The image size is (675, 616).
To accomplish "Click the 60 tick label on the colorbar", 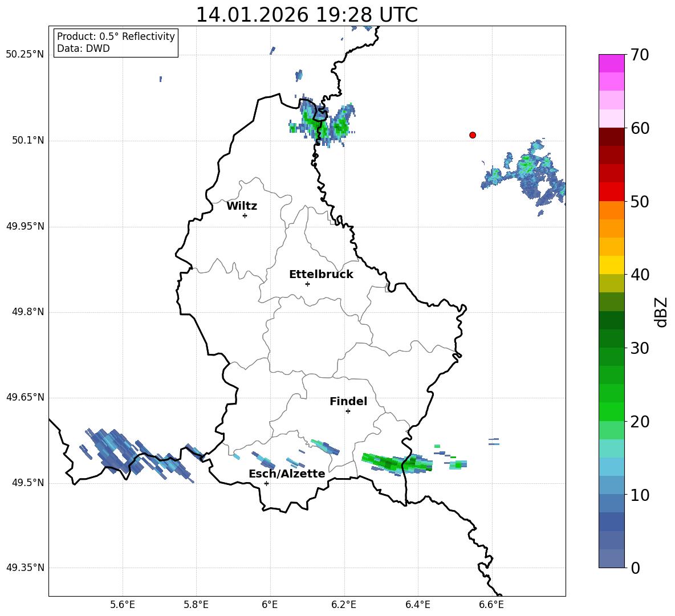I will (641, 128).
